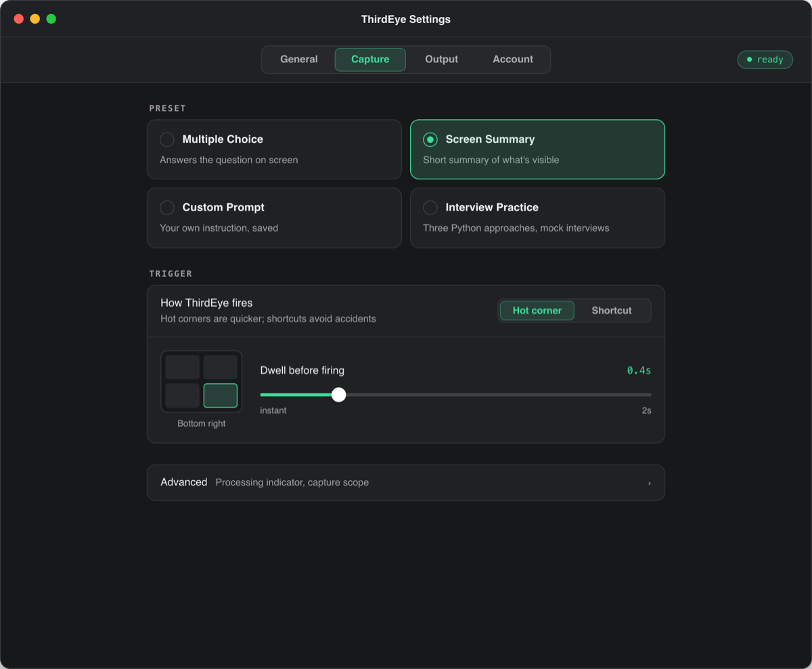The width and height of the screenshot is (812, 669).
Task: Click 'Three Python approaches, mock interviews' text
Action: pyautogui.click(x=516, y=228)
